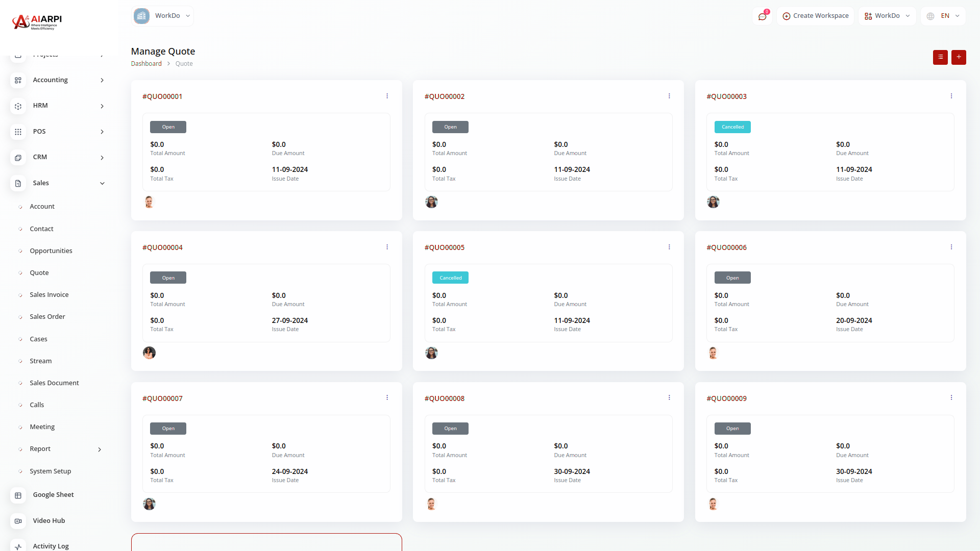Click the HRM sidebar icon
Viewport: 980px width, 551px height.
(x=18, y=106)
